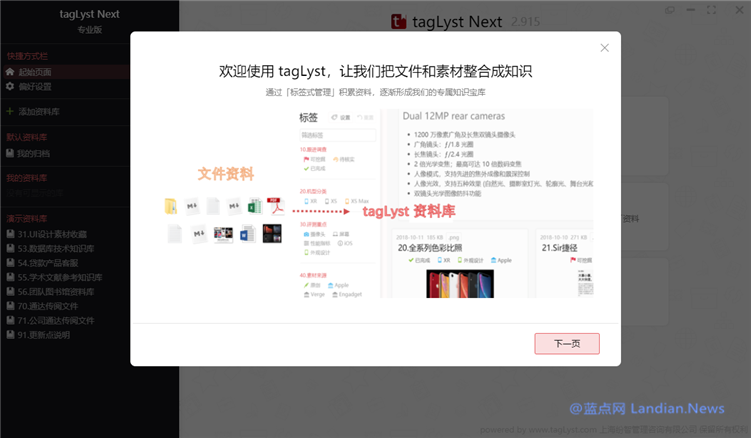
Task: Click the 演示资料库 section header
Action: pyautogui.click(x=27, y=219)
